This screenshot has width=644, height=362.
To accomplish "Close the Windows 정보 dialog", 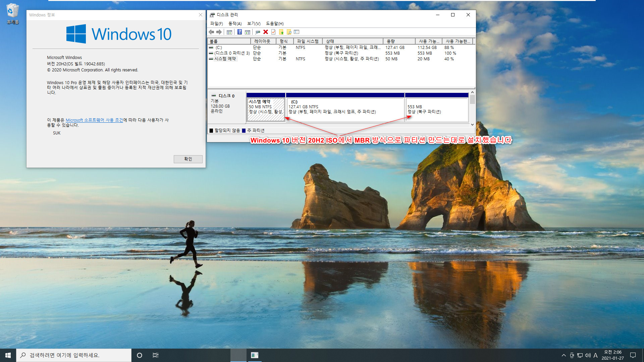I will (x=201, y=15).
